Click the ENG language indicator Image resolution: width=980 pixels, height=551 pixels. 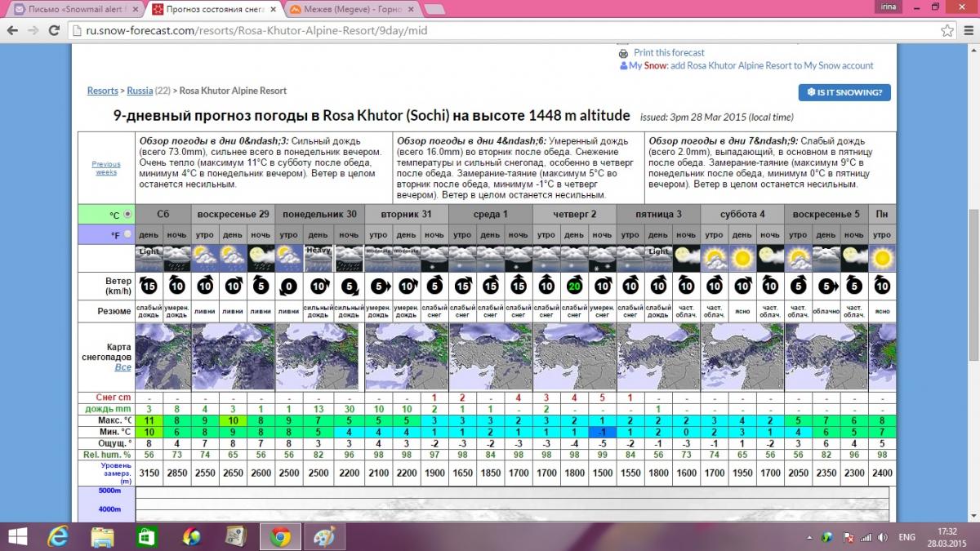point(906,537)
